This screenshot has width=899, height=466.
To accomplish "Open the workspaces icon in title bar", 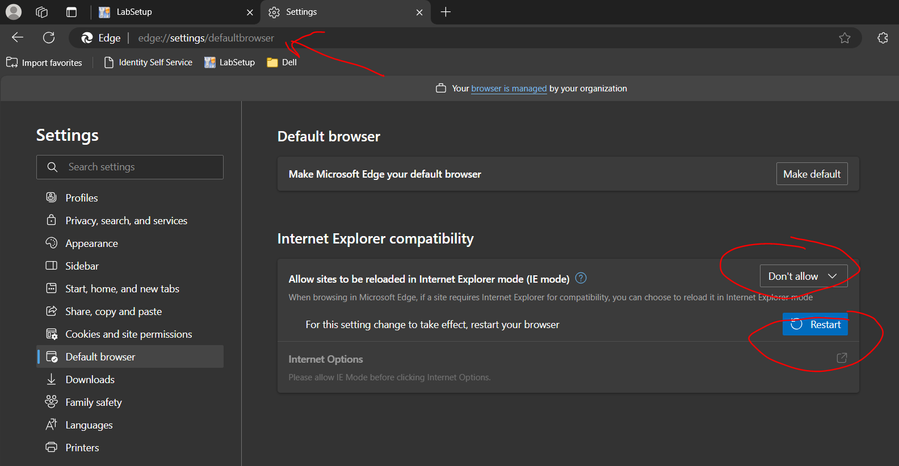I will (x=42, y=12).
